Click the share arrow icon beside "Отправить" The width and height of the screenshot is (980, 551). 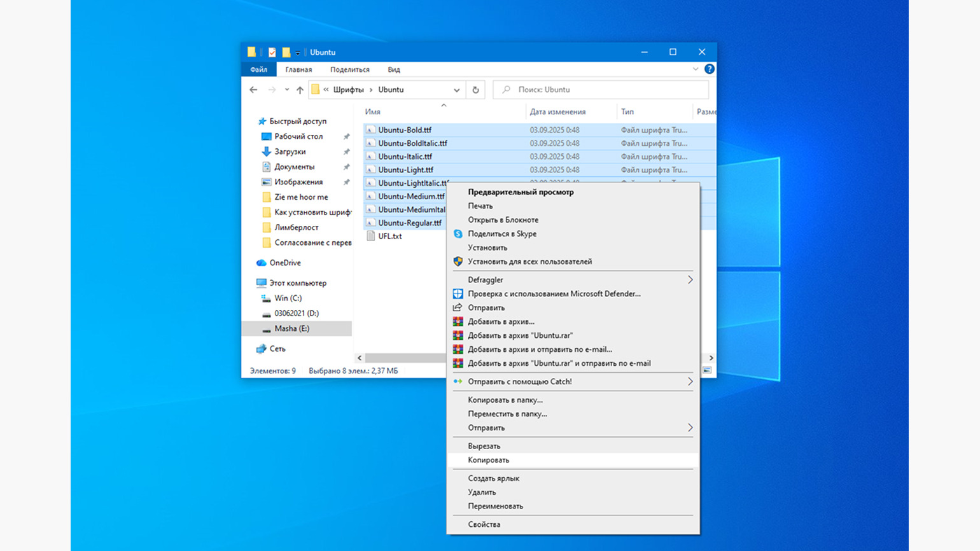coord(458,307)
